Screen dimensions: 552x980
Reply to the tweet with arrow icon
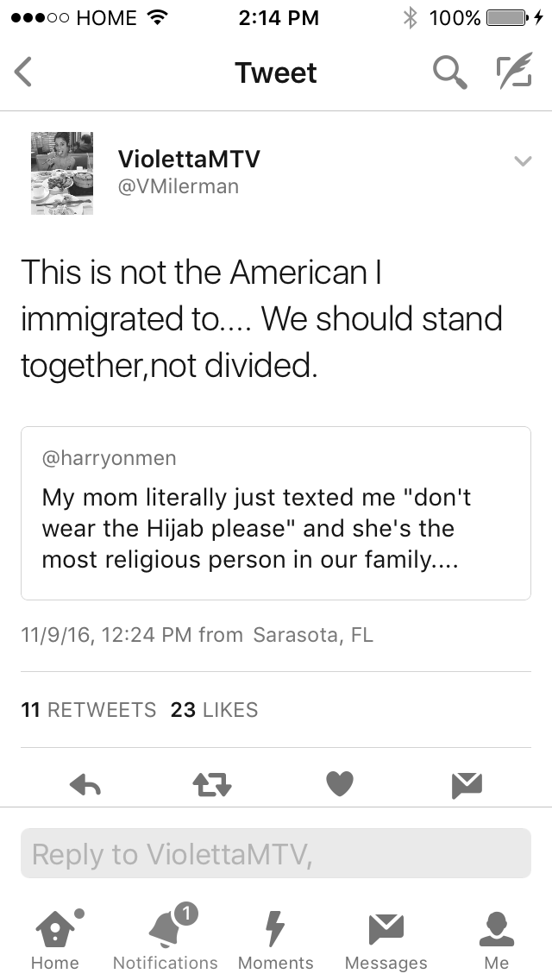[85, 784]
